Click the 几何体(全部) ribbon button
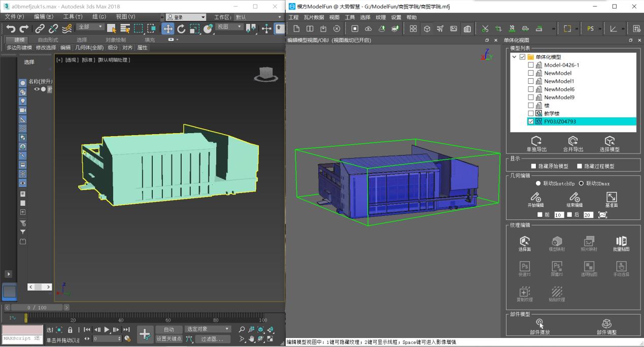 (x=89, y=48)
